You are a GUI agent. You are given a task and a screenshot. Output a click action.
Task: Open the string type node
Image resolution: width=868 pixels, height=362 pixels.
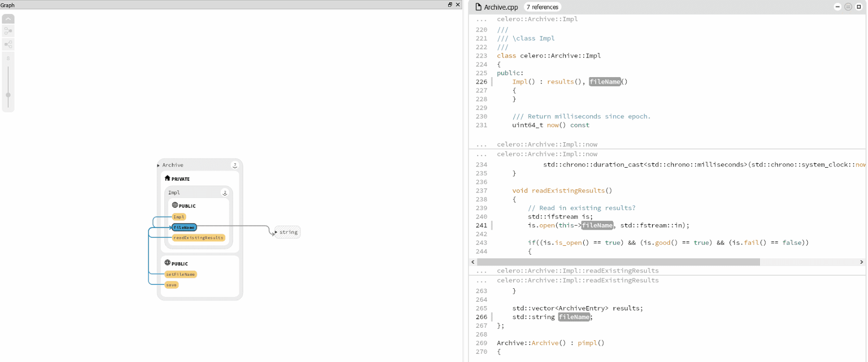tap(288, 232)
